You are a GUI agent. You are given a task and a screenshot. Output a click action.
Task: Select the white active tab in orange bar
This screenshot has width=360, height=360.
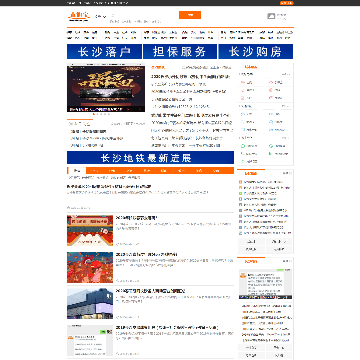[77, 171]
